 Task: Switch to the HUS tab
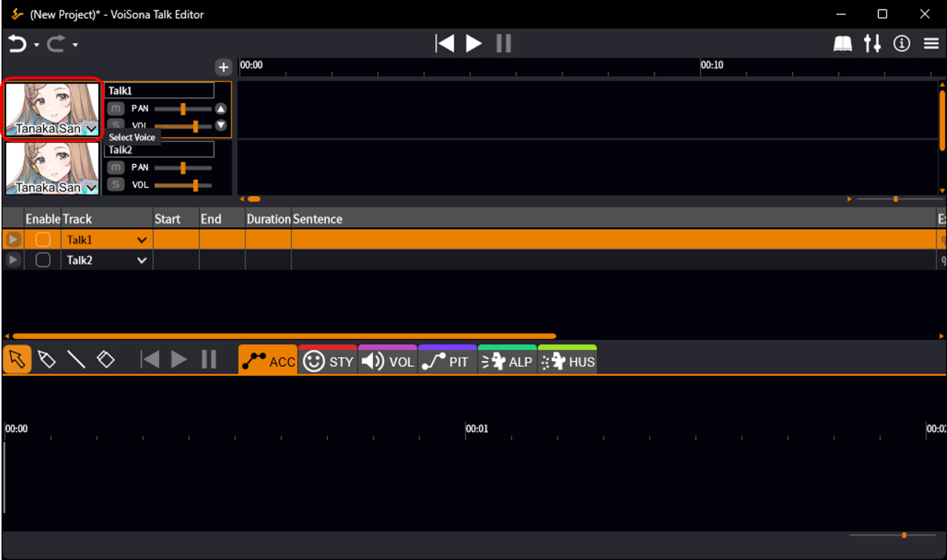pyautogui.click(x=567, y=360)
